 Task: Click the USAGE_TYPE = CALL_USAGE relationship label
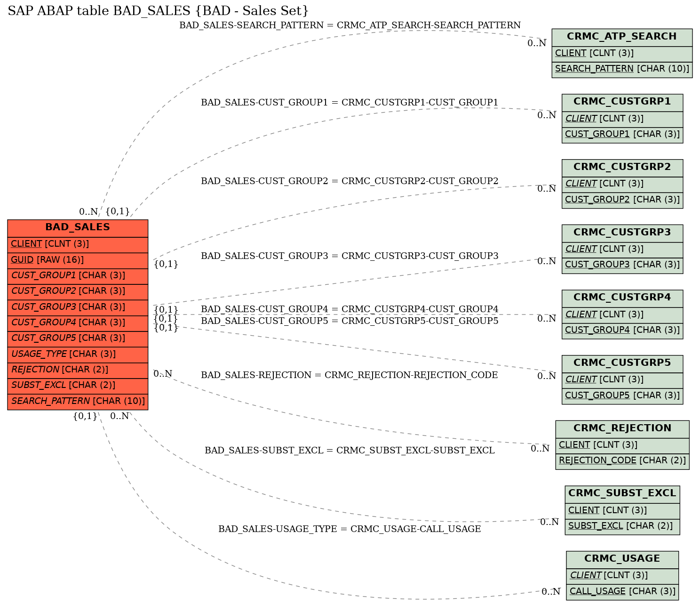pyautogui.click(x=350, y=529)
